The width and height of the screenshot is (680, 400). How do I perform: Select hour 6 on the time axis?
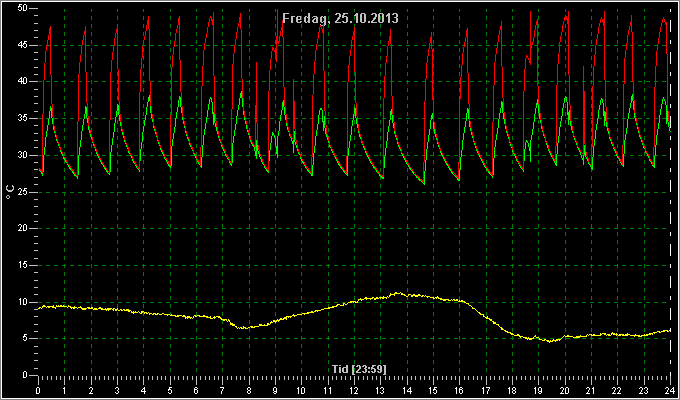(196, 391)
